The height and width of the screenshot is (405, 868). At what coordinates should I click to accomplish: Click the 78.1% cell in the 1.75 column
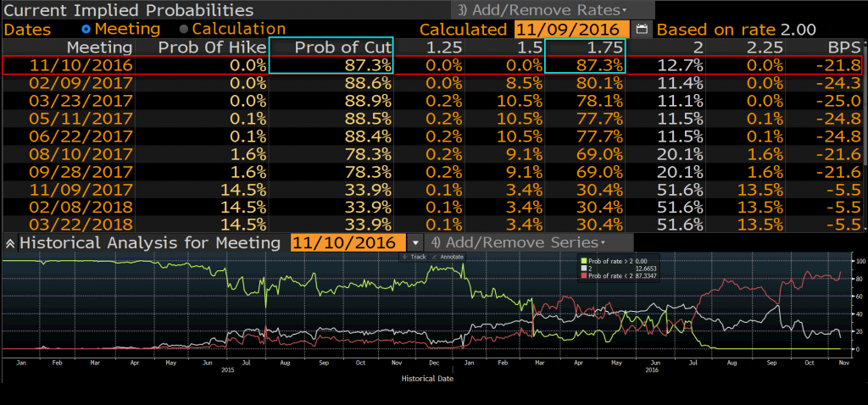[x=600, y=101]
